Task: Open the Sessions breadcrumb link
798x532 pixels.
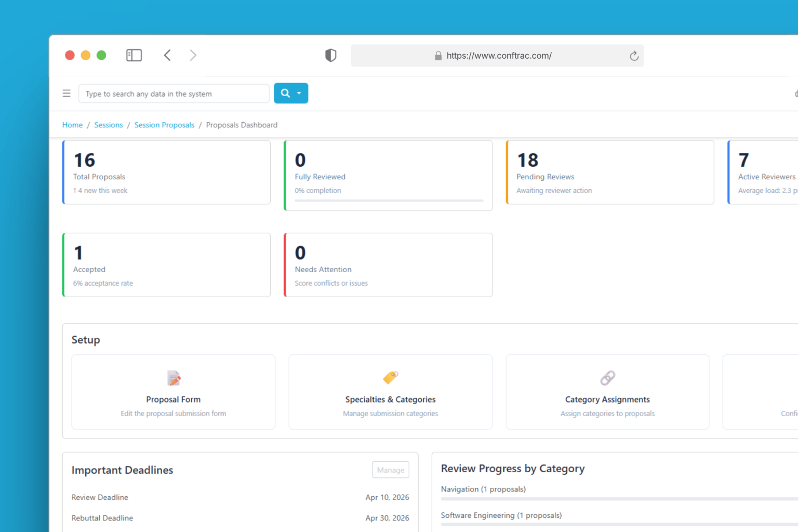Action: 109,125
